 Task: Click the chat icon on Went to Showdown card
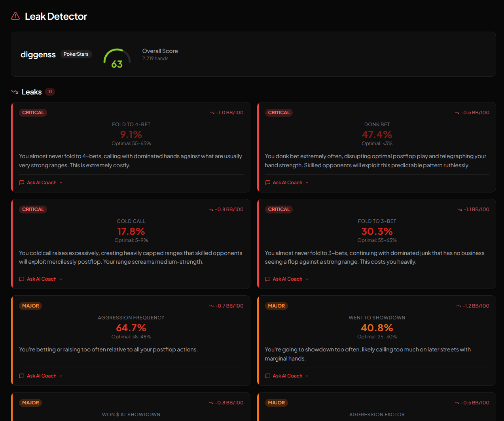(268, 376)
